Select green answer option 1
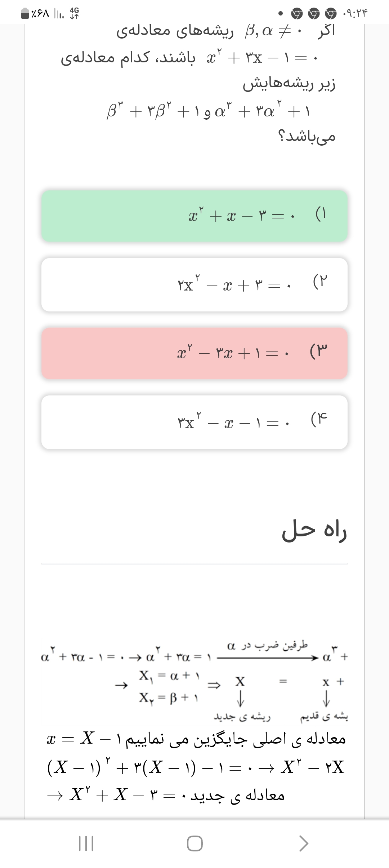This screenshot has height=868, width=389. pos(194,216)
